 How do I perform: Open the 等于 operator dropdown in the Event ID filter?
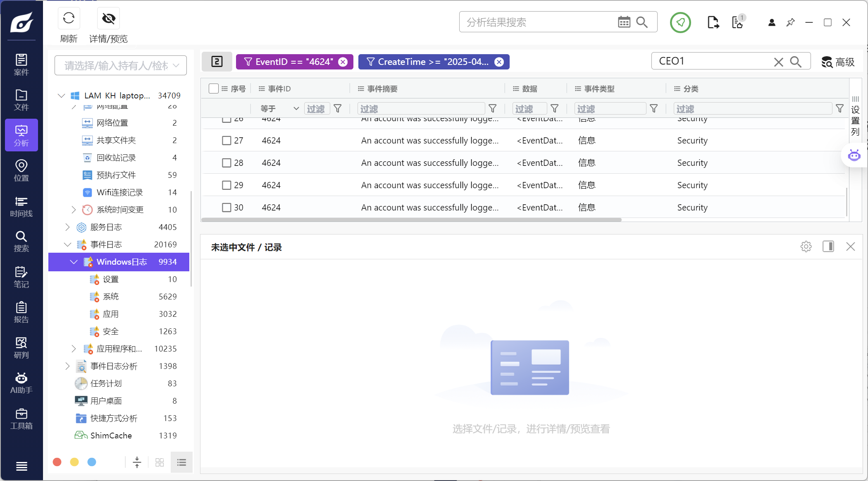point(279,109)
